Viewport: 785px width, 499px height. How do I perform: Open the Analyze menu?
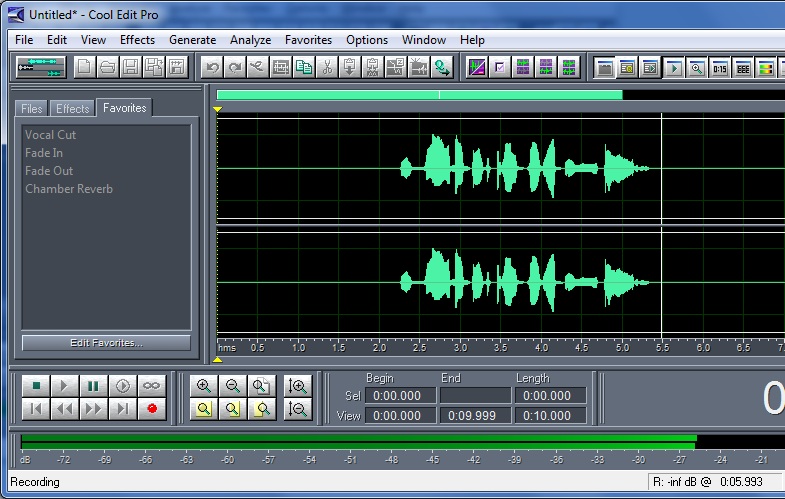(x=250, y=40)
